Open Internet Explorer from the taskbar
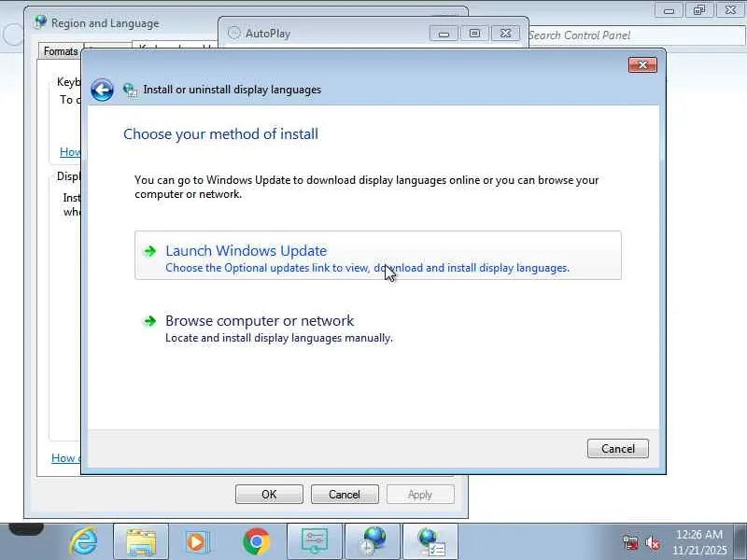 click(83, 541)
